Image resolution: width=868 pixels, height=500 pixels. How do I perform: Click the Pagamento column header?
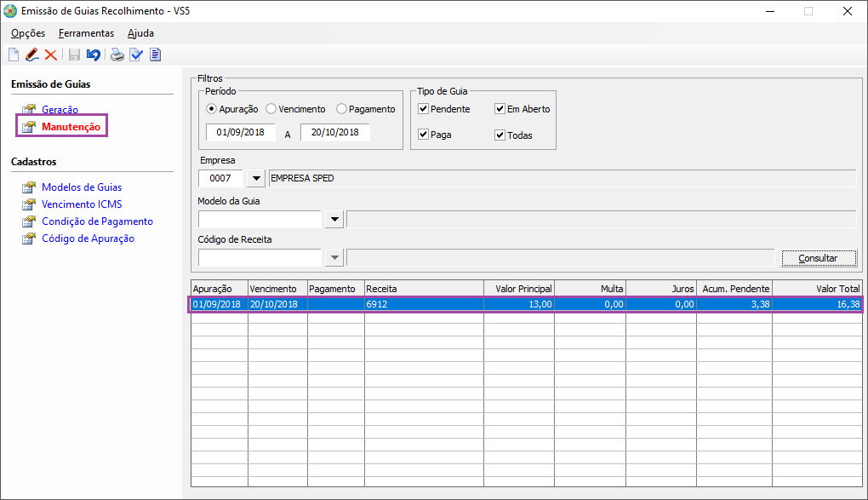click(x=336, y=289)
